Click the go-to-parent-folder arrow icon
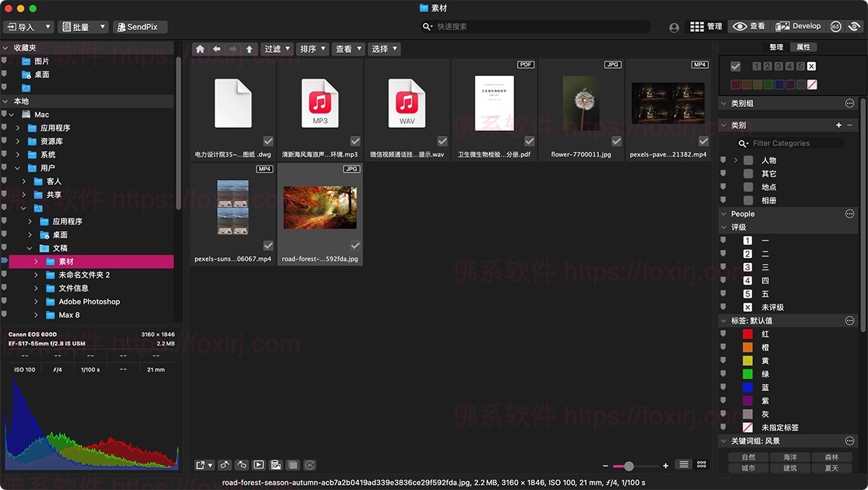Viewport: 868px width, 490px height. (250, 48)
